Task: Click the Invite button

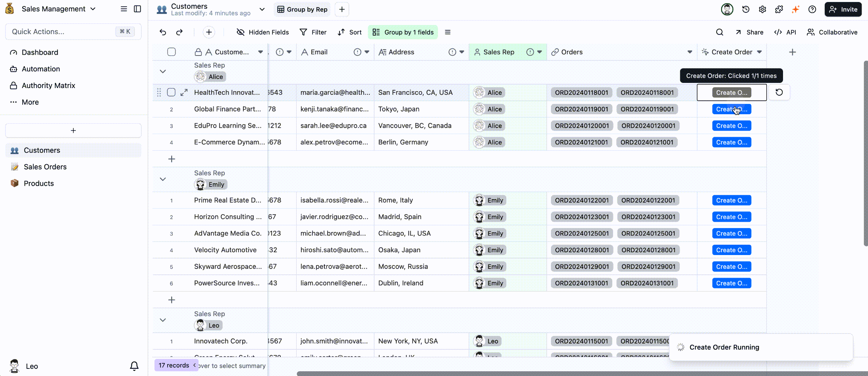Action: pyautogui.click(x=843, y=9)
